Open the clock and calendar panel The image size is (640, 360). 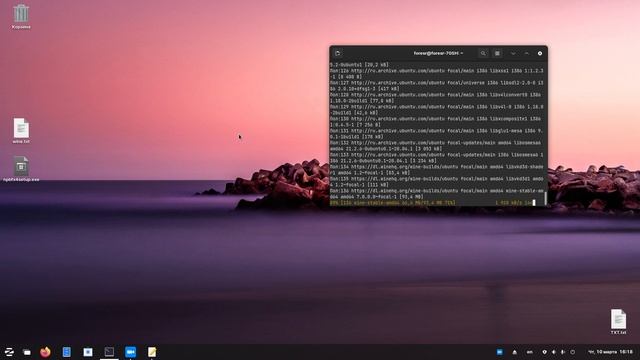pos(610,352)
